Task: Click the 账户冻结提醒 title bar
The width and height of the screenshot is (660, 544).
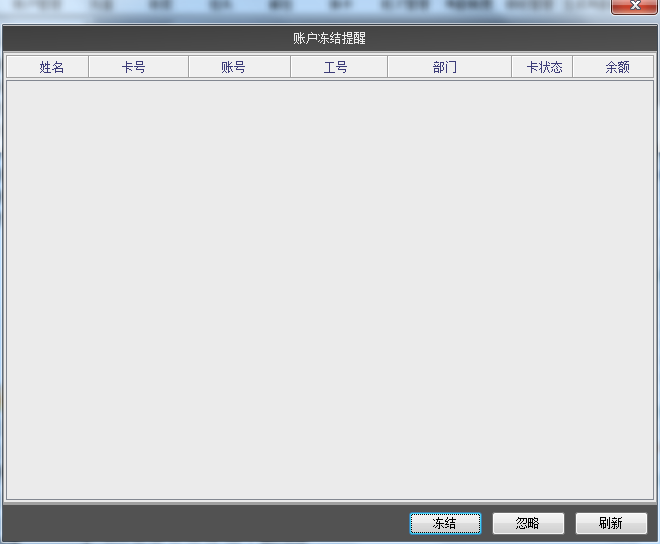Action: pyautogui.click(x=329, y=38)
